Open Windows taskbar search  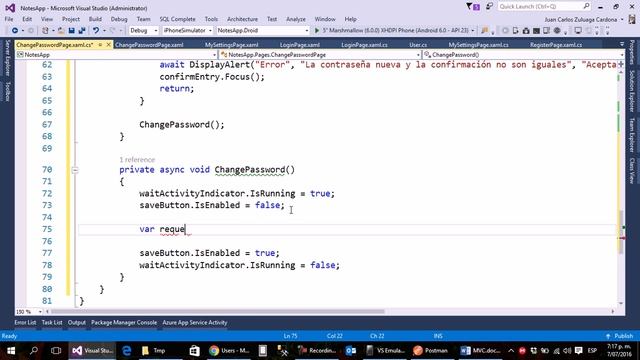[x=34, y=351]
